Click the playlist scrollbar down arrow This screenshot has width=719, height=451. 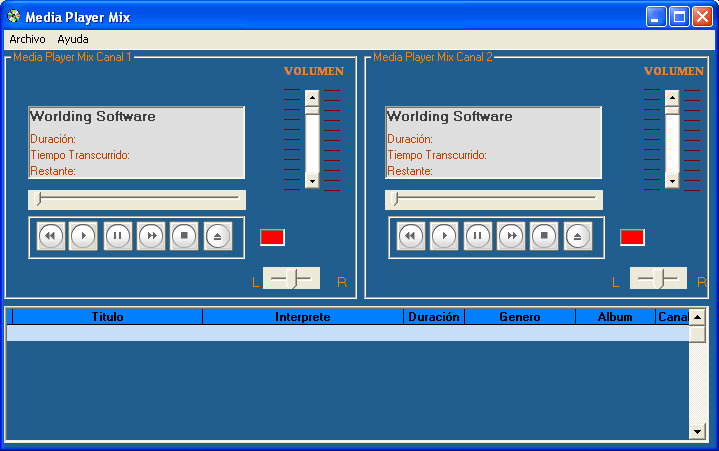(697, 431)
